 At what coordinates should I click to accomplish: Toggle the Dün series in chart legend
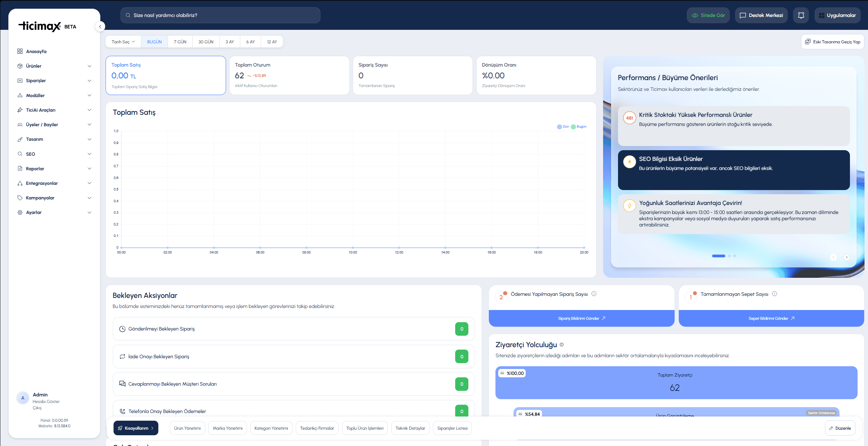coord(563,127)
